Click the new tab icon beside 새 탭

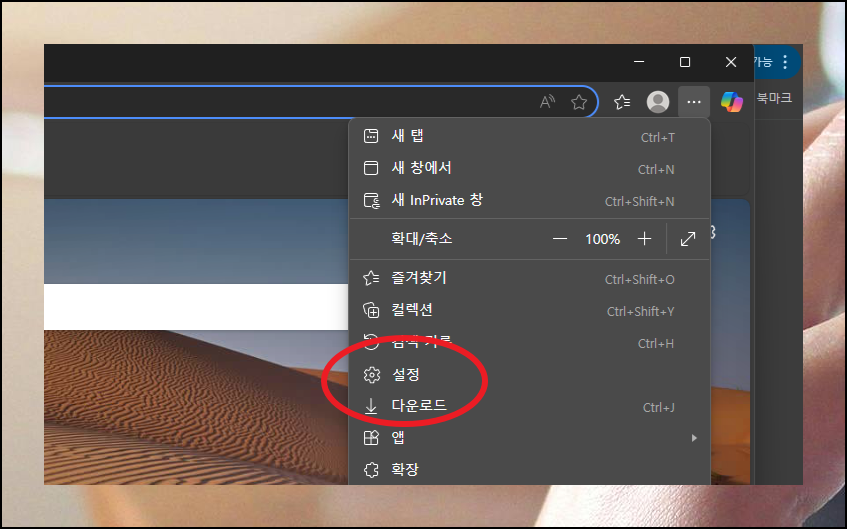371,136
